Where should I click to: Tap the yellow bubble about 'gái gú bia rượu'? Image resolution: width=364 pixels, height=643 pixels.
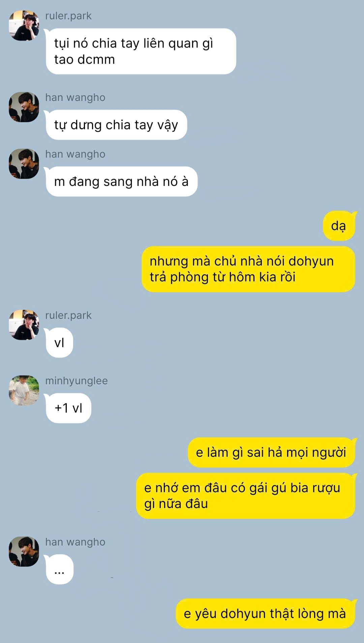pos(246,496)
